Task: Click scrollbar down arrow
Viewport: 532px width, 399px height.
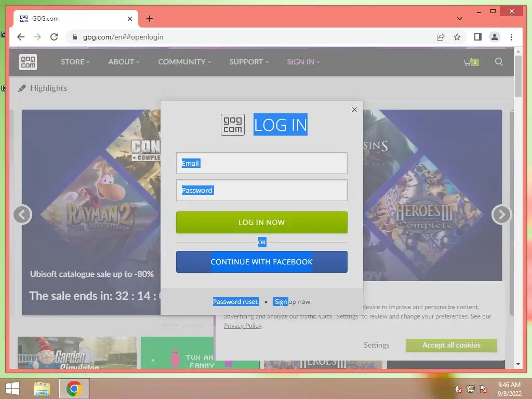Action: 518,364
